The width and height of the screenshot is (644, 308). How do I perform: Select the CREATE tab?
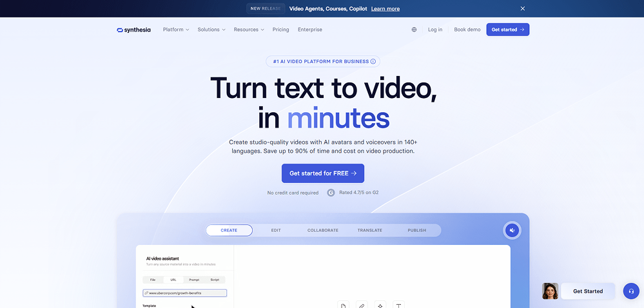click(x=229, y=231)
